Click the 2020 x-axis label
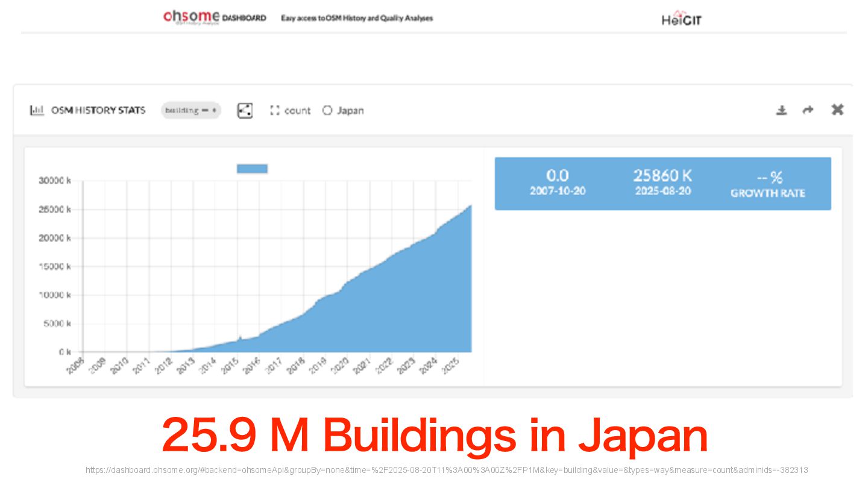 pos(341,364)
